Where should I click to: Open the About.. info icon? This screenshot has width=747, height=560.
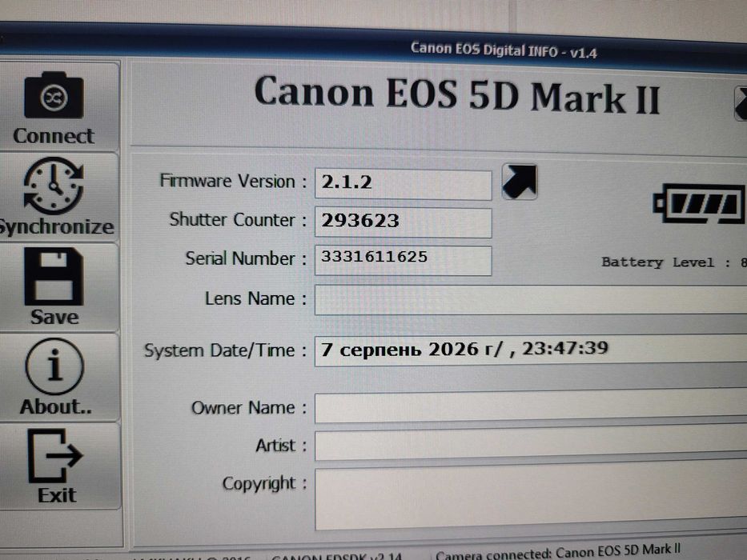(x=54, y=366)
